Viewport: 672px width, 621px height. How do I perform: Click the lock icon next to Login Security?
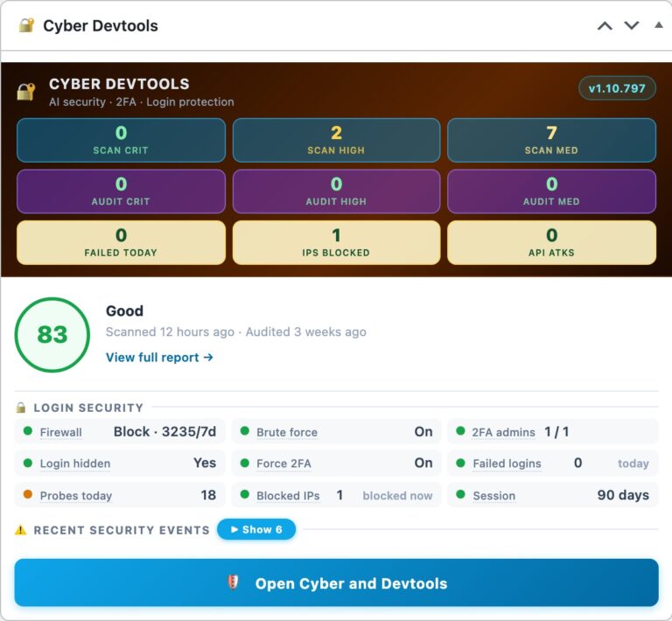(x=21, y=408)
